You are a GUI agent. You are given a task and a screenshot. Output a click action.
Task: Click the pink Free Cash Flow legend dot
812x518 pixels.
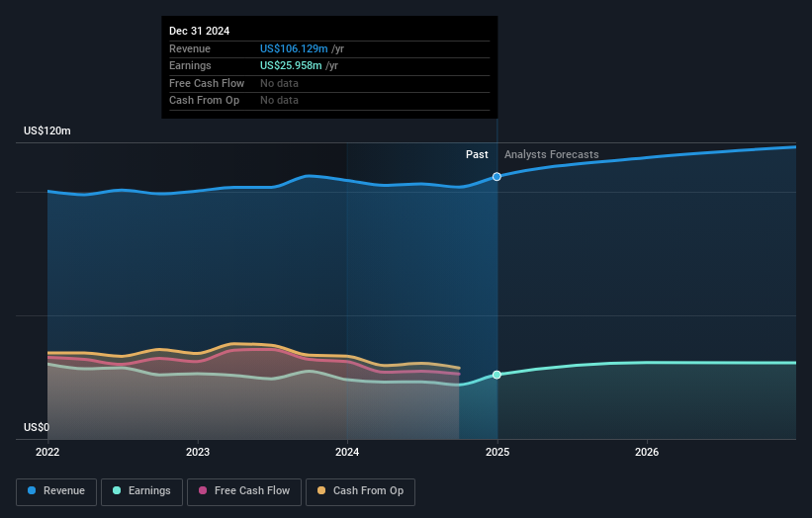(x=203, y=490)
